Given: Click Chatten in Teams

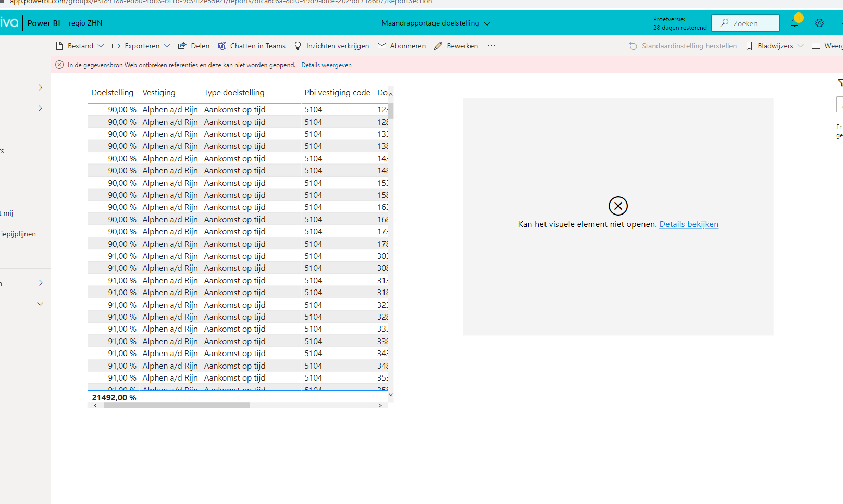Looking at the screenshot, I should coord(252,46).
